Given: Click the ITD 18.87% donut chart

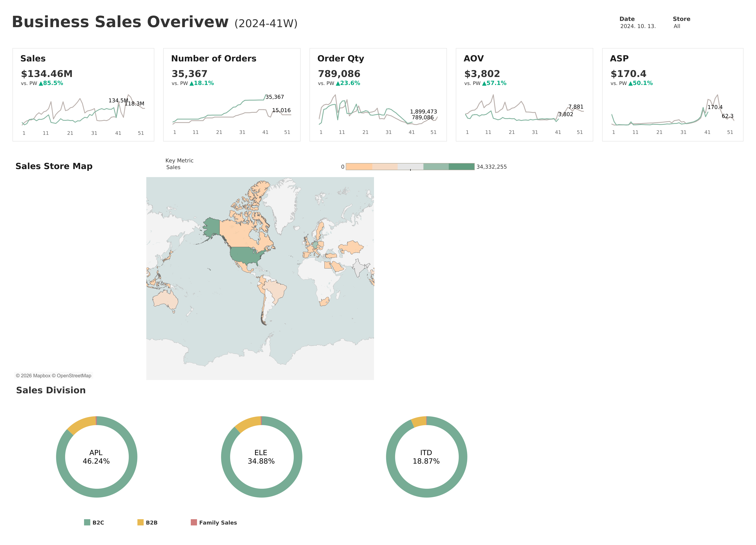Looking at the screenshot, I should click(427, 457).
